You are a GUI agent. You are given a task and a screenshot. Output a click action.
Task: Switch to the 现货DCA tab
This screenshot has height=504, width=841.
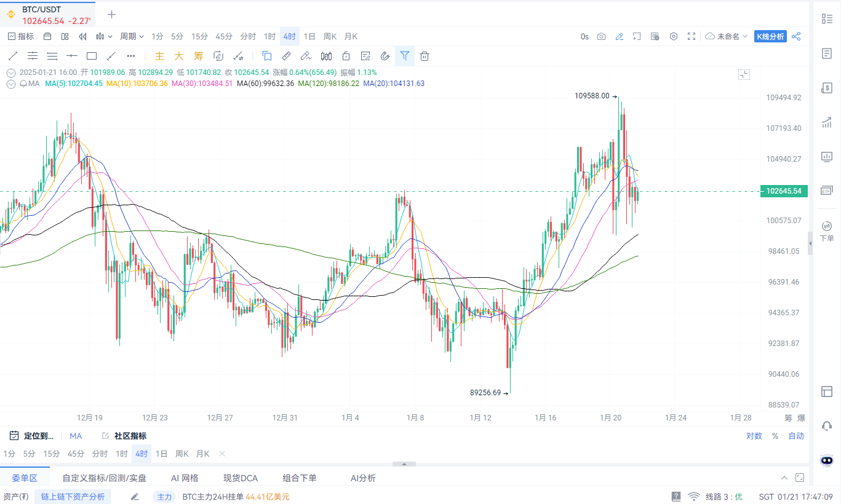[x=241, y=478]
